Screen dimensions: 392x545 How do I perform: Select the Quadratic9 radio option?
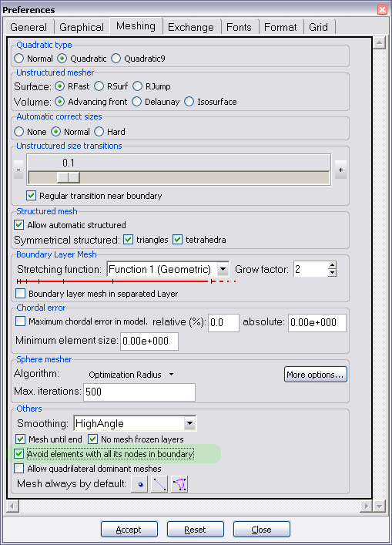116,59
